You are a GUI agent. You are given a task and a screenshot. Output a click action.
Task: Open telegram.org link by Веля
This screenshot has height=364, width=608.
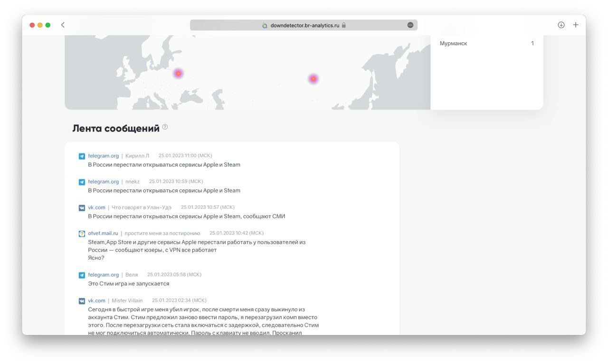pyautogui.click(x=104, y=274)
